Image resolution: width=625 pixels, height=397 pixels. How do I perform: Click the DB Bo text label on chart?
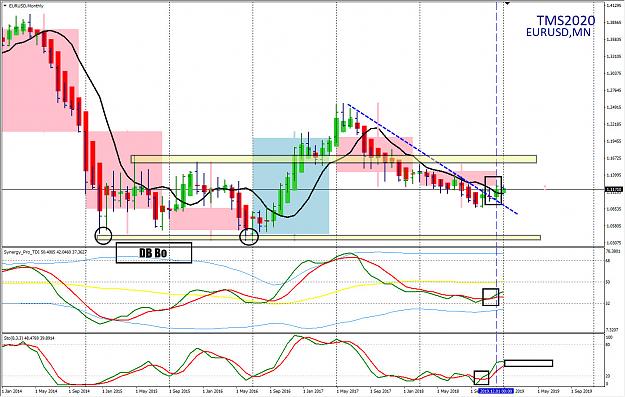pos(153,253)
